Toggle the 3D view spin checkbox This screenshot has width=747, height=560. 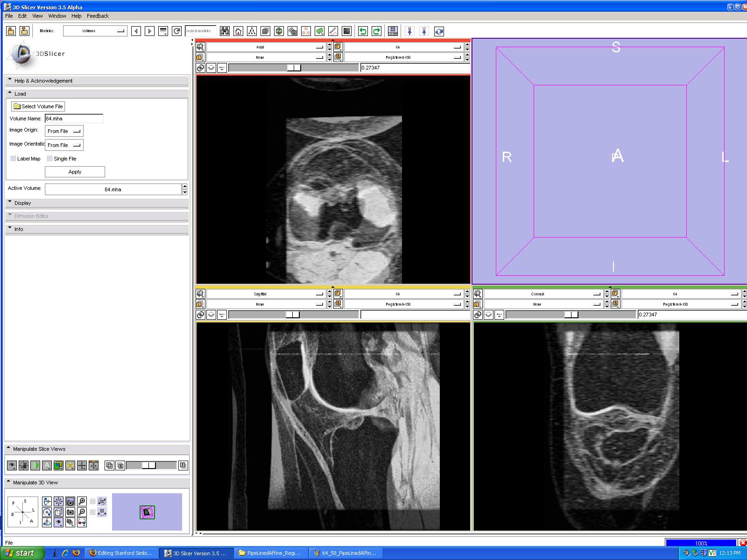(x=93, y=502)
